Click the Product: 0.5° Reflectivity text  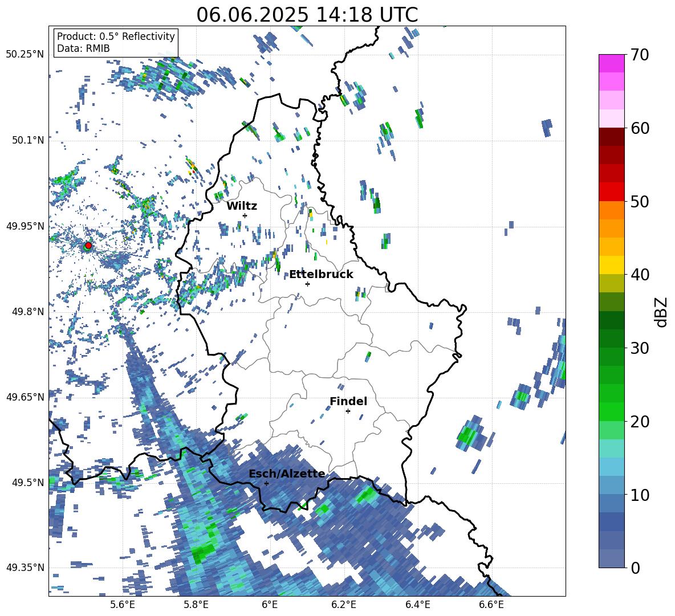coord(116,36)
